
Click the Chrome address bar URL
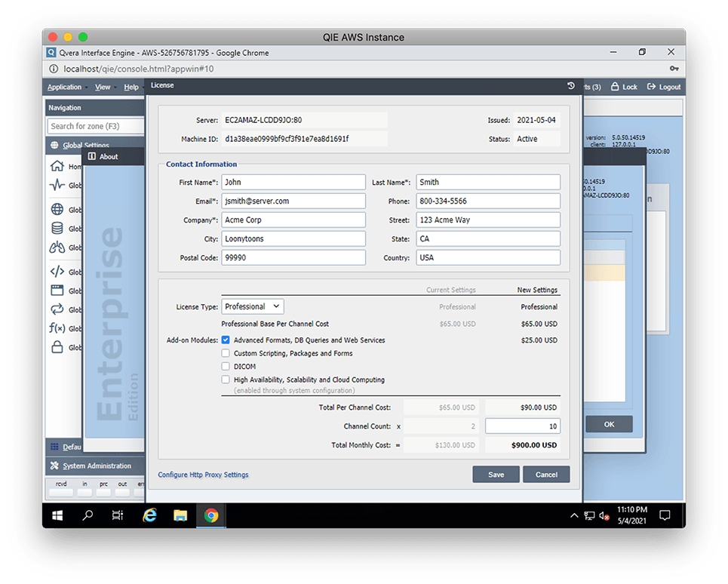138,69
